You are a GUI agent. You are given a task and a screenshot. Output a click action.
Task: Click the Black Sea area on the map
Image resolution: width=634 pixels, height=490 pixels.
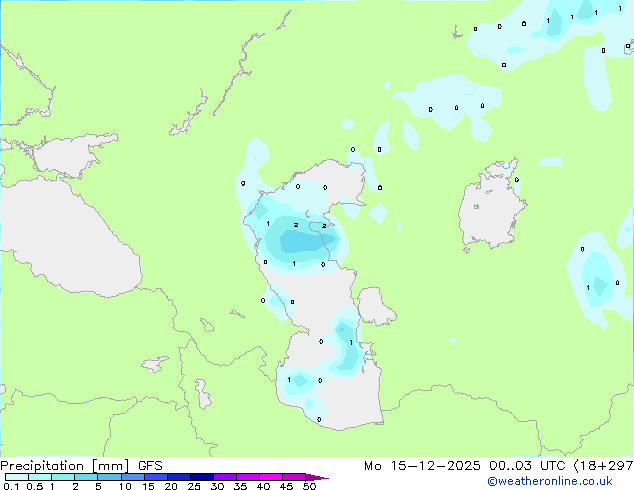pyautogui.click(x=69, y=239)
